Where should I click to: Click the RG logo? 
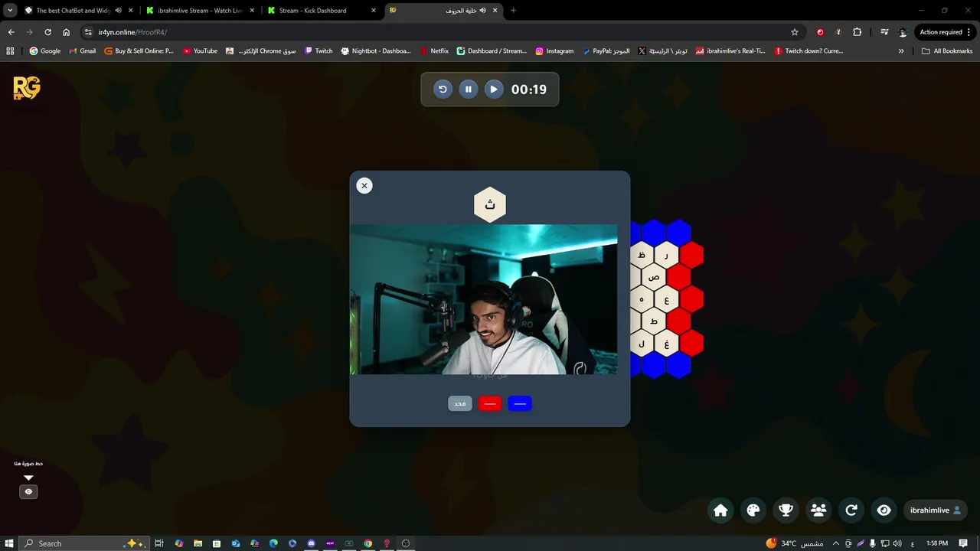(27, 88)
